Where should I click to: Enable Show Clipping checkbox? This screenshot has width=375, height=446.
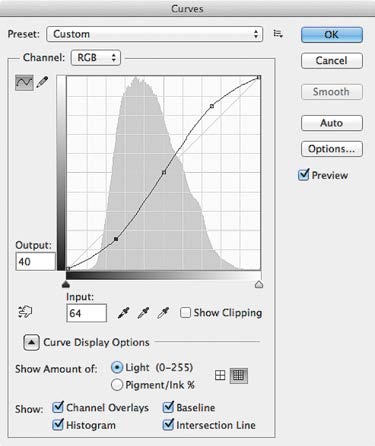tap(185, 313)
